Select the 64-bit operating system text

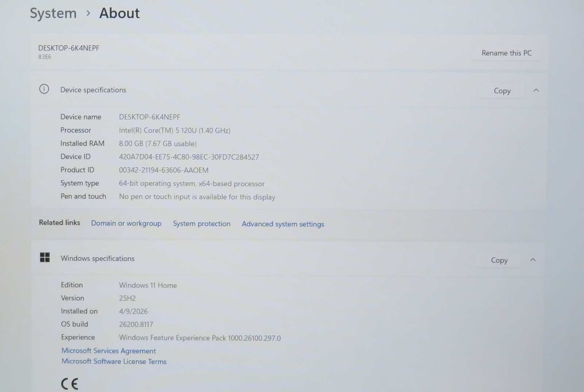click(x=192, y=184)
